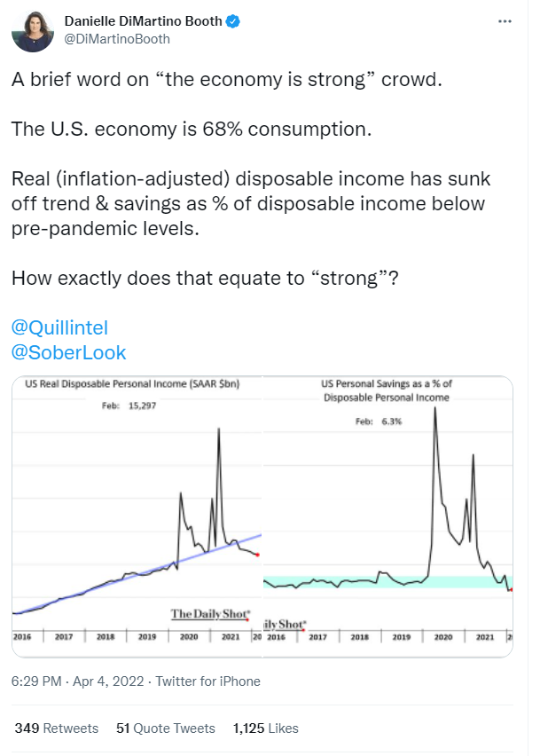Follow the @Quillintel mention link
The width and height of the screenshot is (540, 756).
[x=59, y=327]
